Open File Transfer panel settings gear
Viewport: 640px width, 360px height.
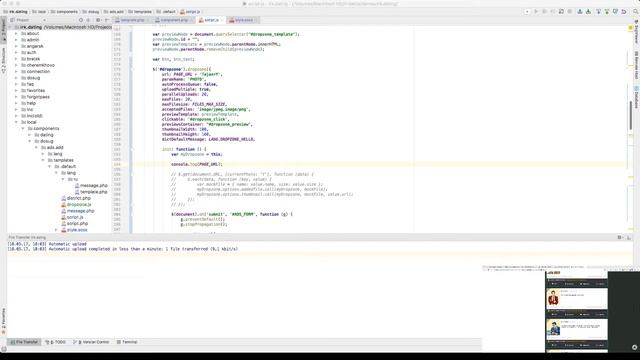620,237
